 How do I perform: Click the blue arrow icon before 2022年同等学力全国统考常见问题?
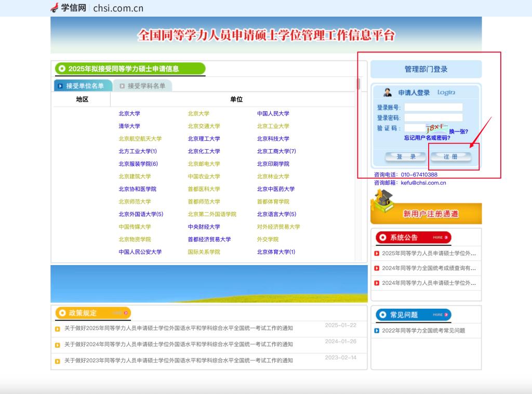[x=377, y=331]
